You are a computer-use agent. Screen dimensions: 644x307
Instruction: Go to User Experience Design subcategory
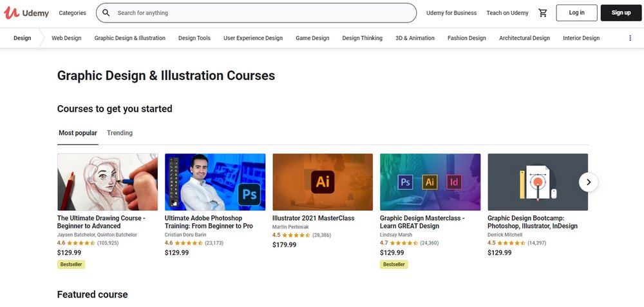(253, 38)
